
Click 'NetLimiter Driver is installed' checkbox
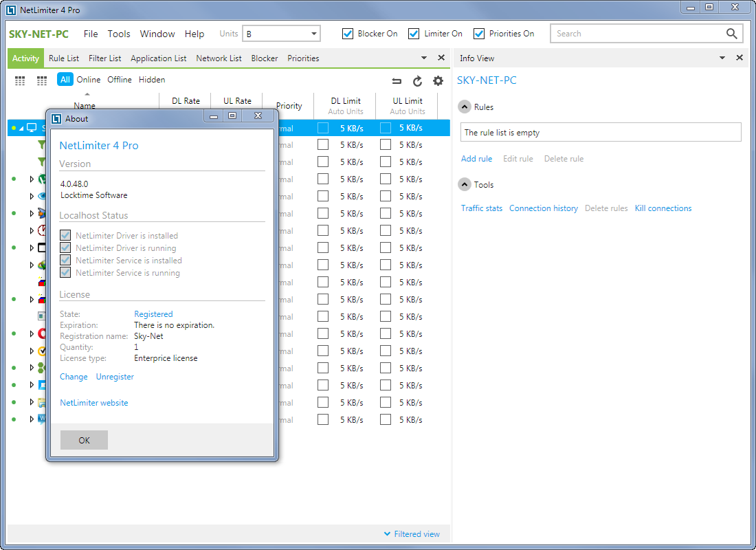[x=65, y=235]
